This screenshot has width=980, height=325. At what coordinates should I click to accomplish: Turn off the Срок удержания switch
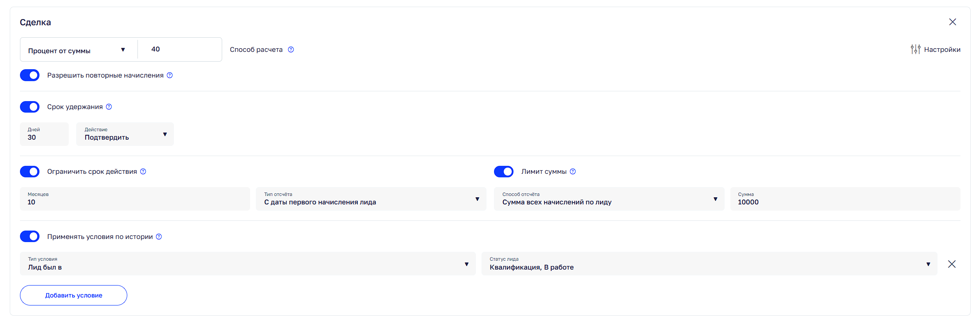point(30,107)
